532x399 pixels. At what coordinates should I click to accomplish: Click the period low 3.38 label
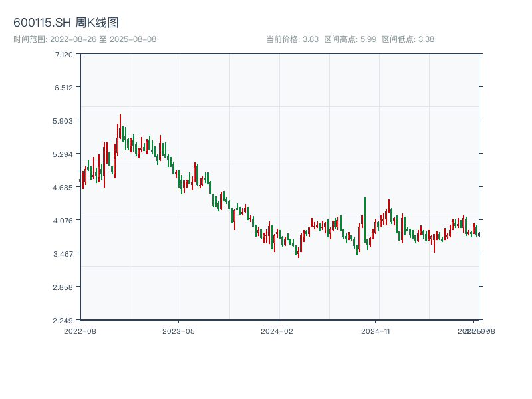408,39
